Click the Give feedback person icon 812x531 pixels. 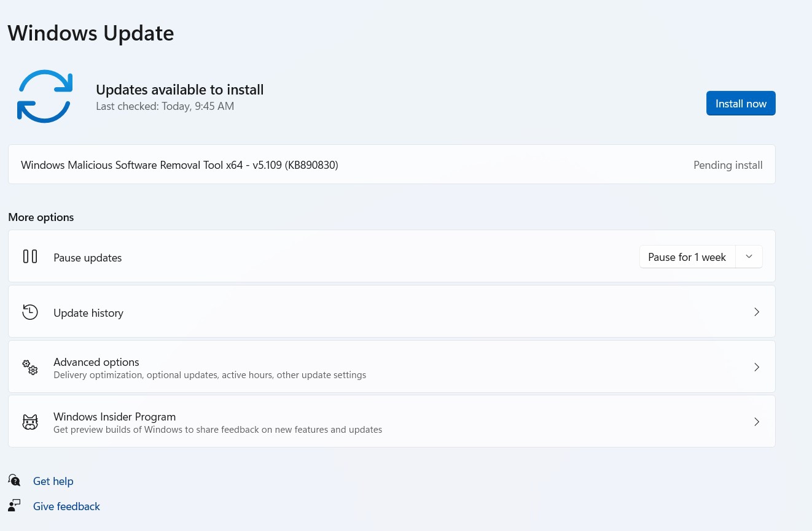click(14, 506)
